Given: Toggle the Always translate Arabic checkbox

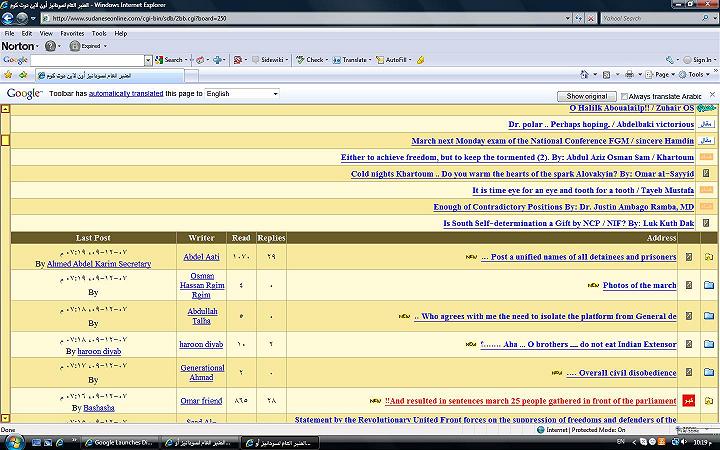Looking at the screenshot, I should pyautogui.click(x=624, y=96).
